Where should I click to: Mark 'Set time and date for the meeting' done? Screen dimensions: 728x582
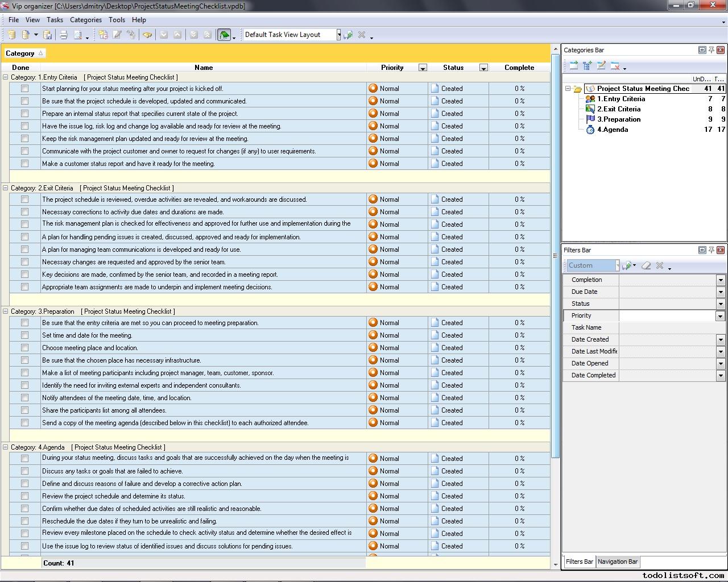[24, 335]
